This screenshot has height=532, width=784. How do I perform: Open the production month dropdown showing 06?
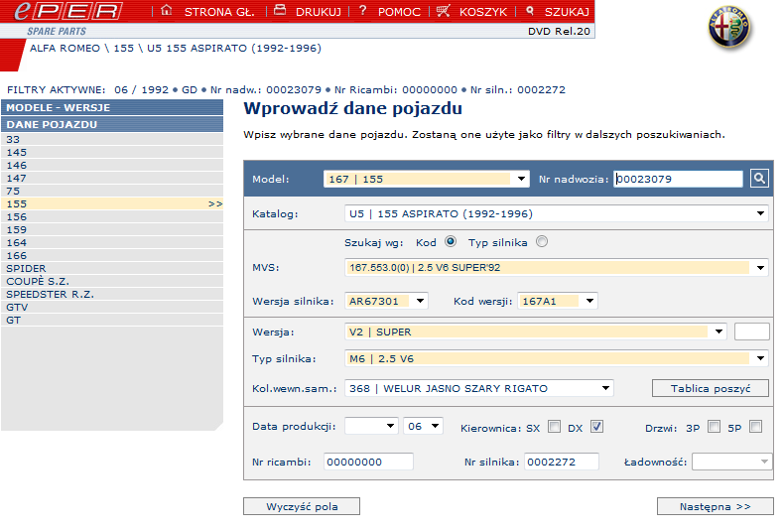423,426
